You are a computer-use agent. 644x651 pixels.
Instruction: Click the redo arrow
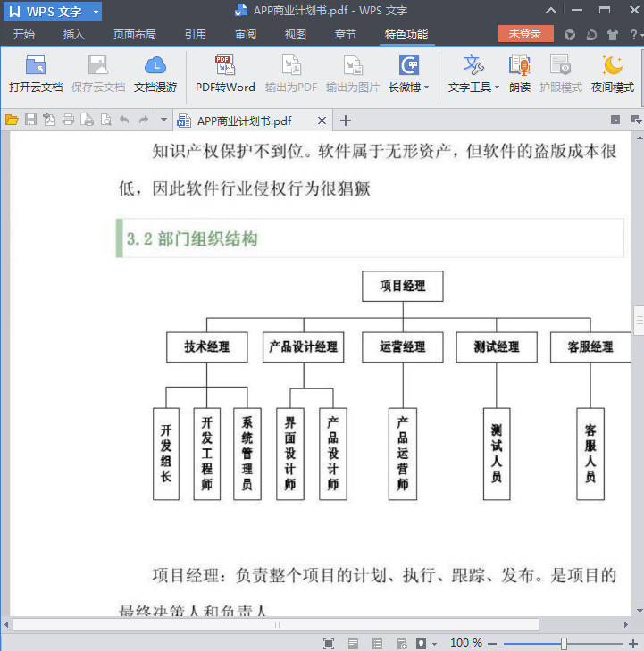click(143, 120)
